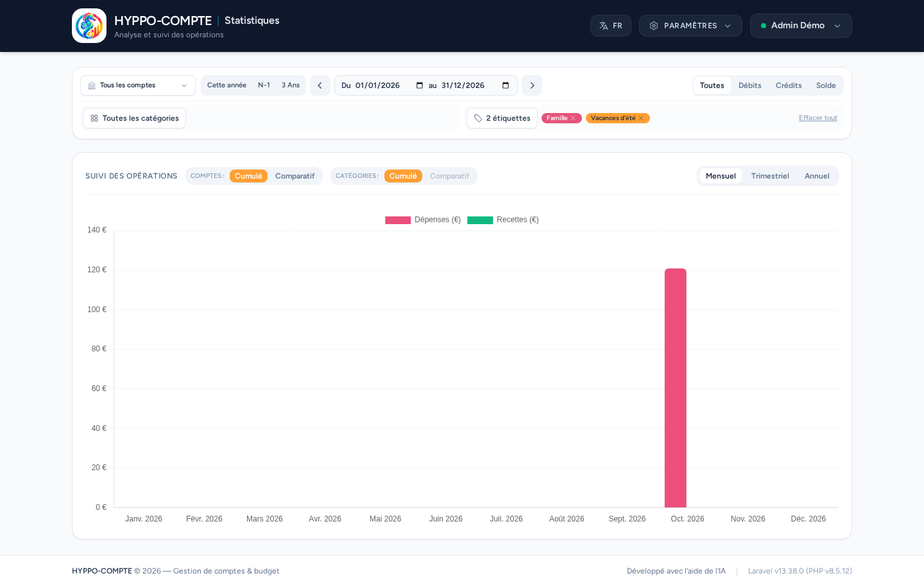
Task: Click the green status dot by Admin Démo
Action: (x=764, y=26)
